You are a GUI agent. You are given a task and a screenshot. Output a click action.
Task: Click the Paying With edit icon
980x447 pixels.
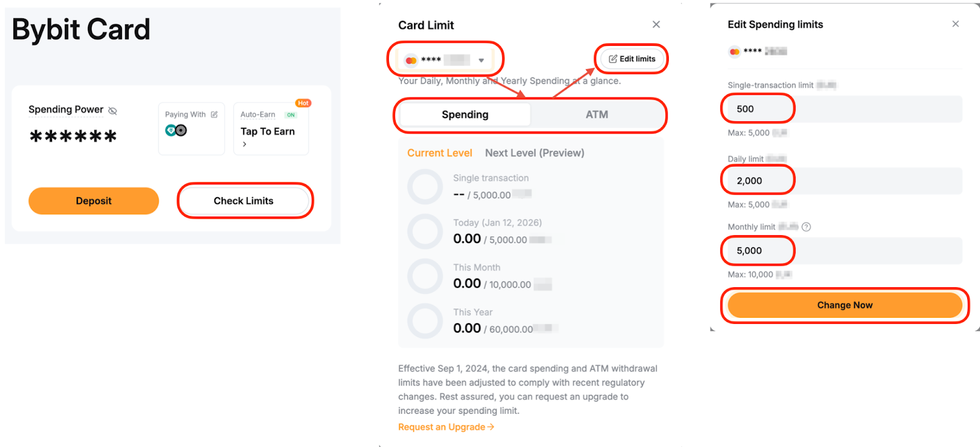214,115
